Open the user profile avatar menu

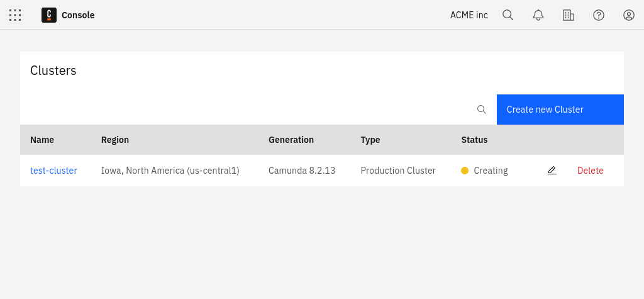pos(629,15)
